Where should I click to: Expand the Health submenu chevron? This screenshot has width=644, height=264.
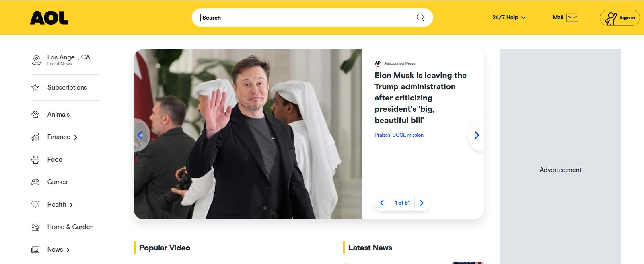pos(71,205)
